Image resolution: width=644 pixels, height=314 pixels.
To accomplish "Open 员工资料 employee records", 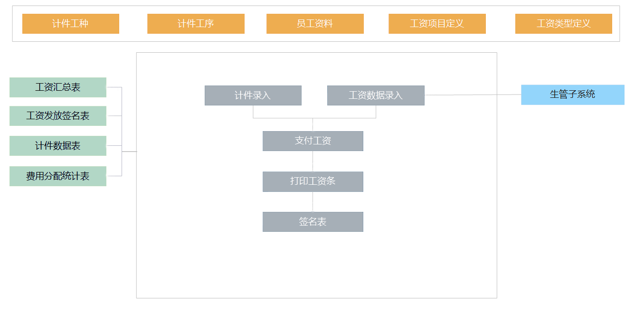I will coord(315,24).
